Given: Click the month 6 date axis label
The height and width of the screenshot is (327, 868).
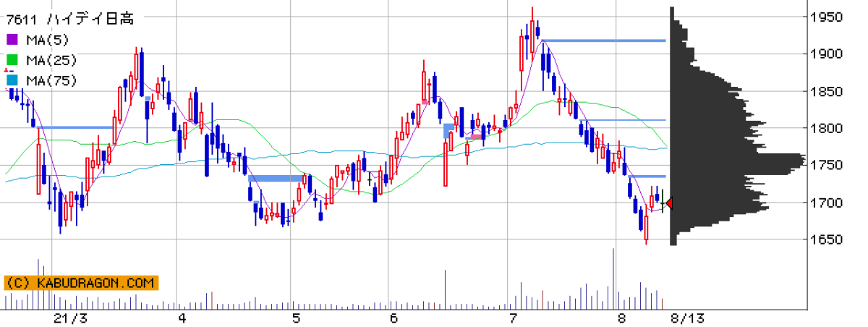Looking at the screenshot, I should [394, 318].
